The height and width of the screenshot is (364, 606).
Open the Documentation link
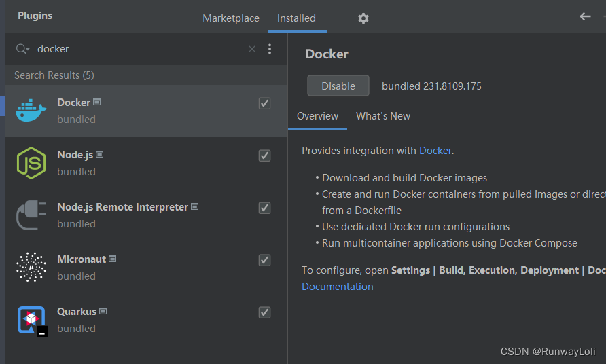pos(338,287)
